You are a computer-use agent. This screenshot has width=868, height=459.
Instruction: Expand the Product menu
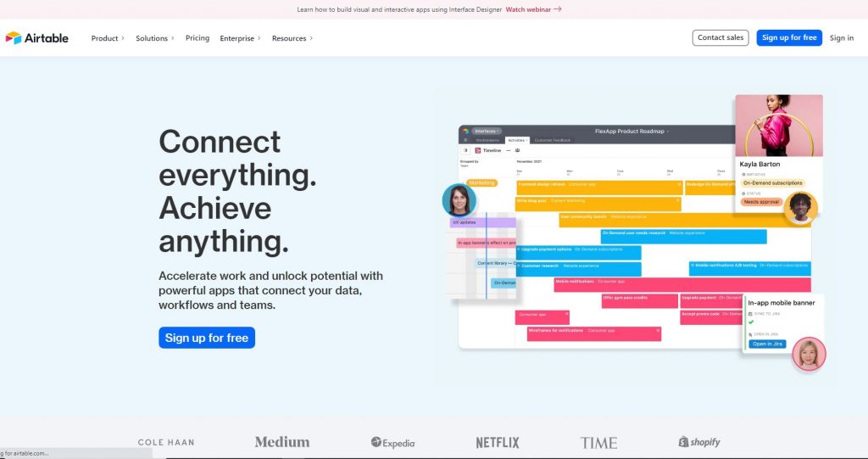[x=108, y=38]
